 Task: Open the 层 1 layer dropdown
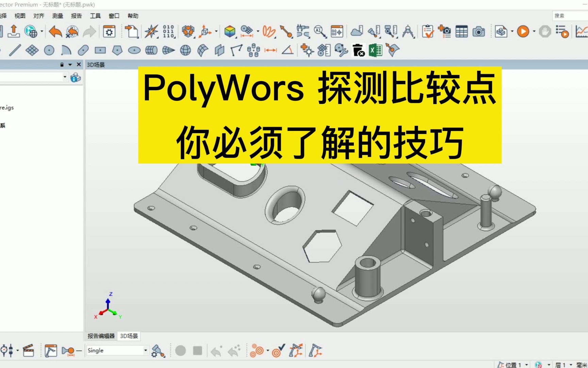(571, 365)
